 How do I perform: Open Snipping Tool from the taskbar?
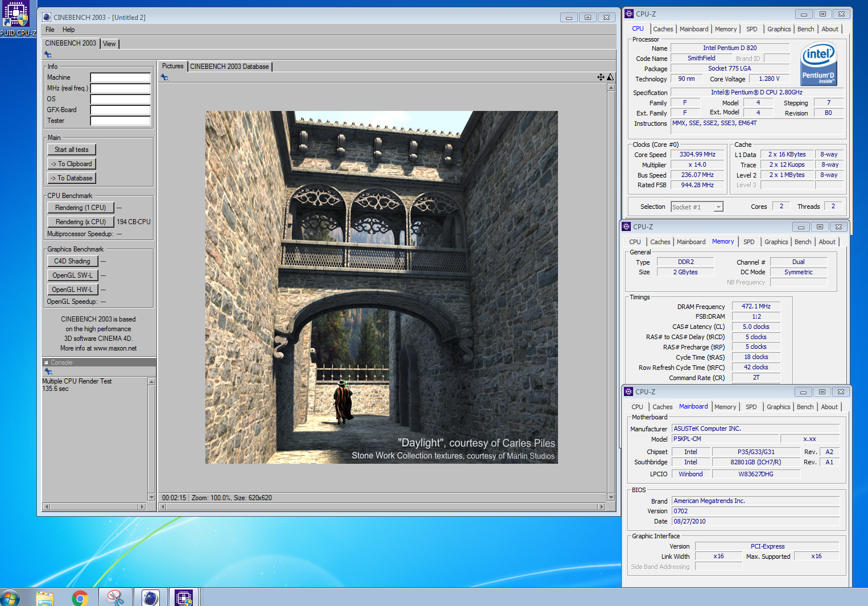tap(115, 598)
